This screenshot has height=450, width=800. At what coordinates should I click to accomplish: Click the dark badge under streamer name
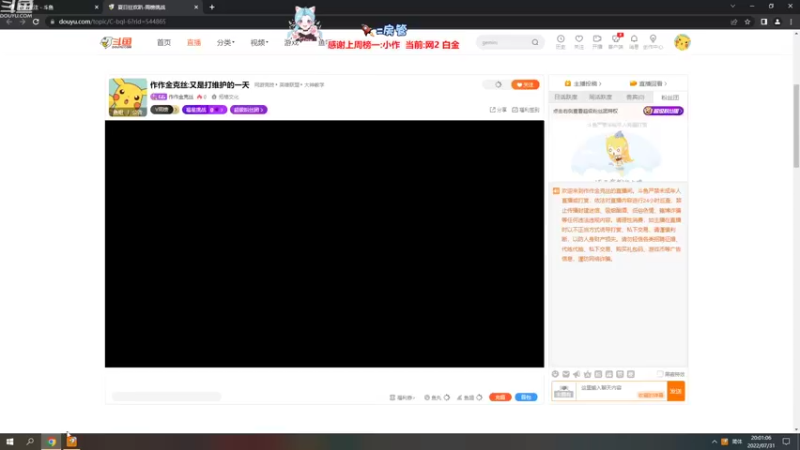[x=164, y=110]
